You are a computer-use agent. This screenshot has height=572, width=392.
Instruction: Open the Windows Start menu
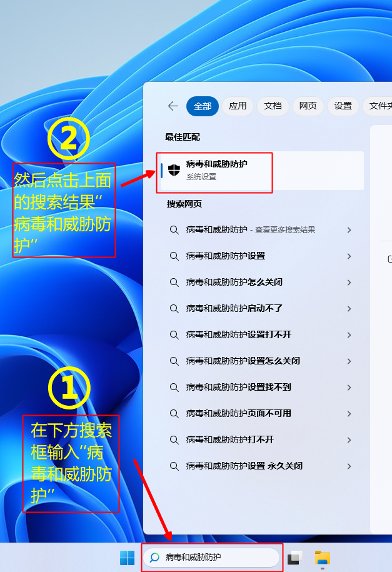[x=127, y=558]
